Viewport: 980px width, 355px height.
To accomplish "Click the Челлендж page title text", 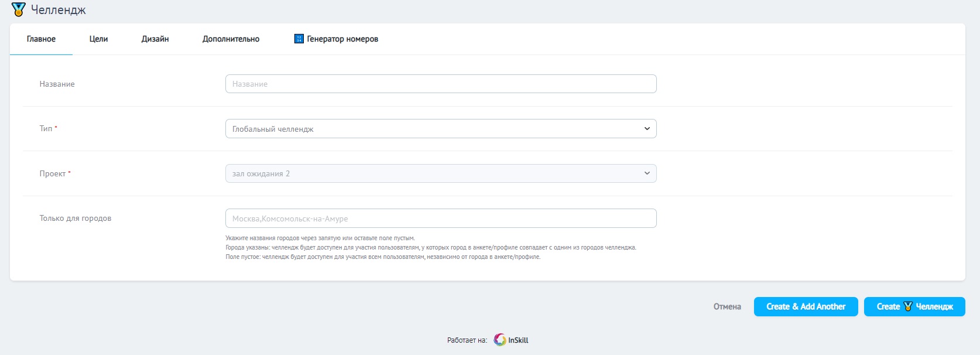I will pyautogui.click(x=58, y=10).
